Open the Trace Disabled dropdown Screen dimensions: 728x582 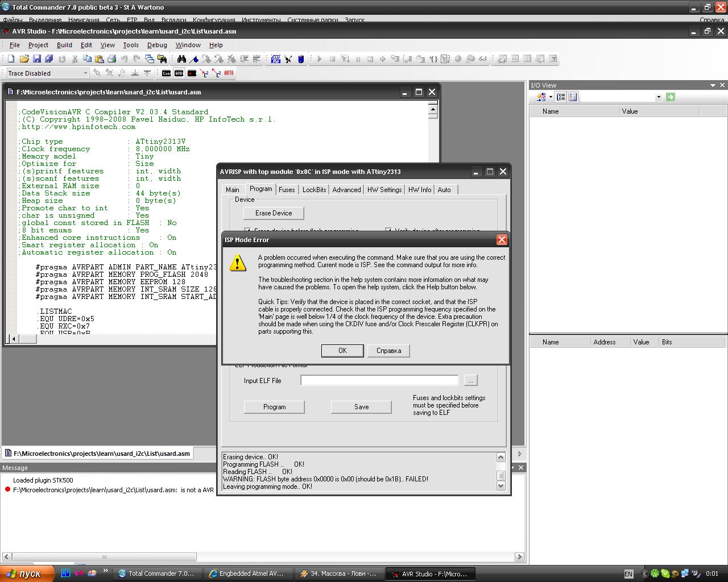tap(85, 73)
